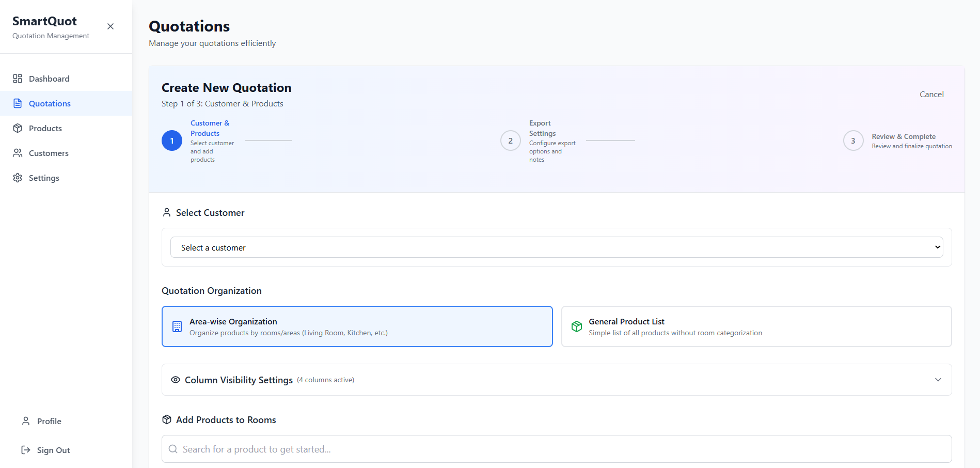The image size is (980, 468).
Task: Click the Sign Out arrow icon
Action: click(x=26, y=450)
